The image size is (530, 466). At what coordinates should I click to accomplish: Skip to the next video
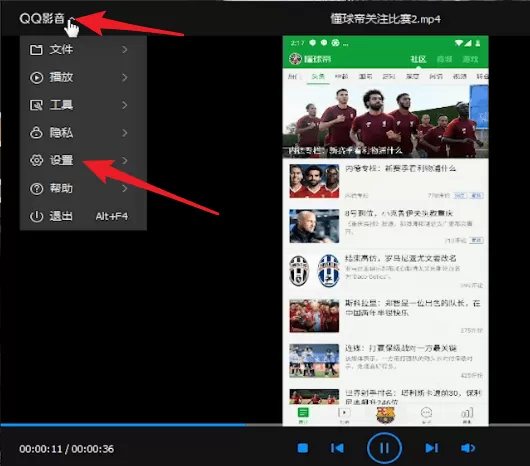click(x=432, y=448)
